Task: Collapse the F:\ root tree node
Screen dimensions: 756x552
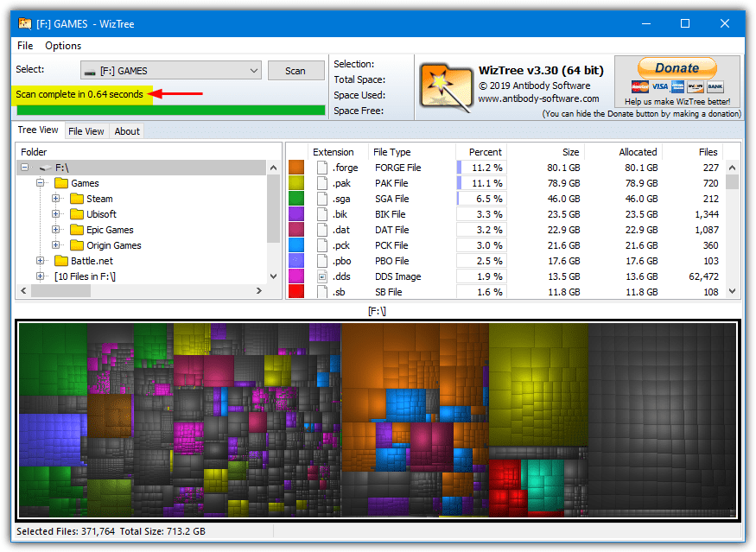Action: (24, 168)
